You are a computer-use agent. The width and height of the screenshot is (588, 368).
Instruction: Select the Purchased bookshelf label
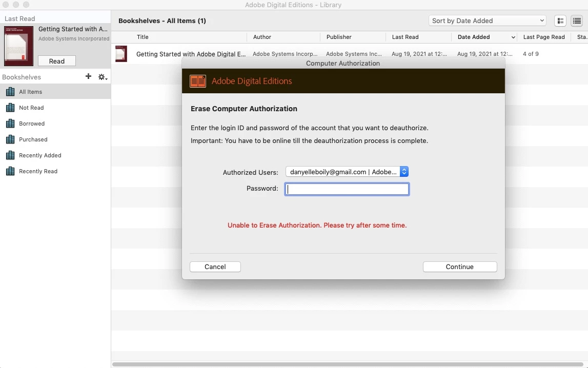[x=33, y=139]
